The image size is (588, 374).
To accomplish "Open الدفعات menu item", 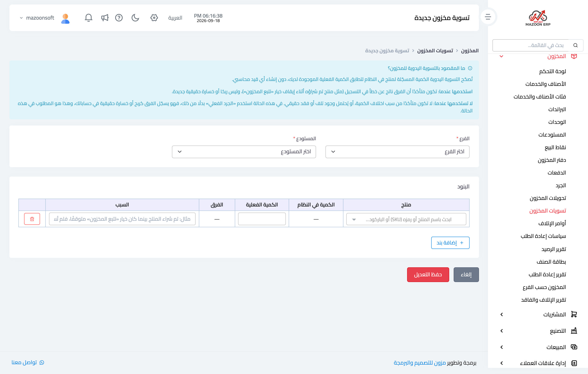I will pyautogui.click(x=557, y=173).
